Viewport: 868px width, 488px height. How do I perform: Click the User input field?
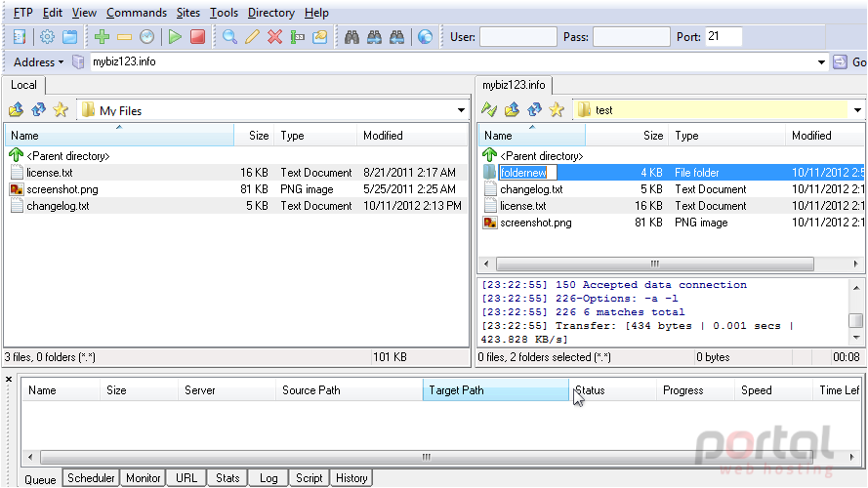coord(518,37)
